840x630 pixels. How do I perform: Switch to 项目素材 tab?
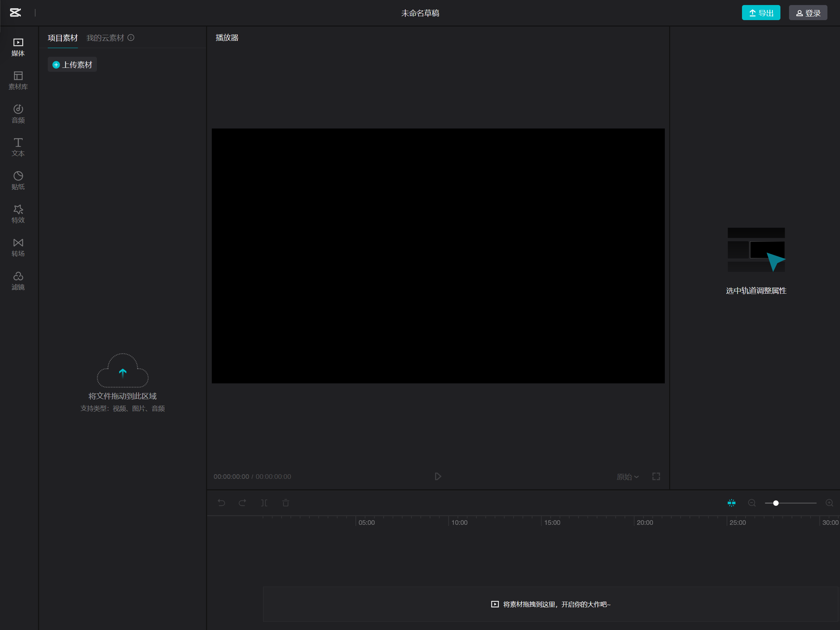[x=63, y=38]
